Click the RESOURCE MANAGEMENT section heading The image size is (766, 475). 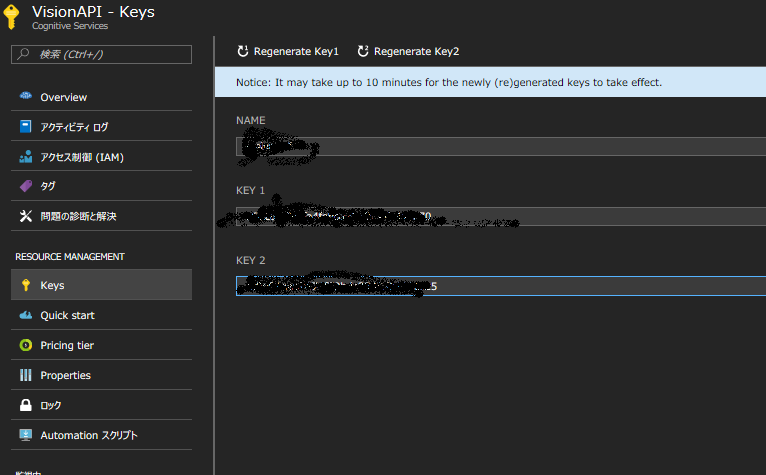[x=70, y=257]
